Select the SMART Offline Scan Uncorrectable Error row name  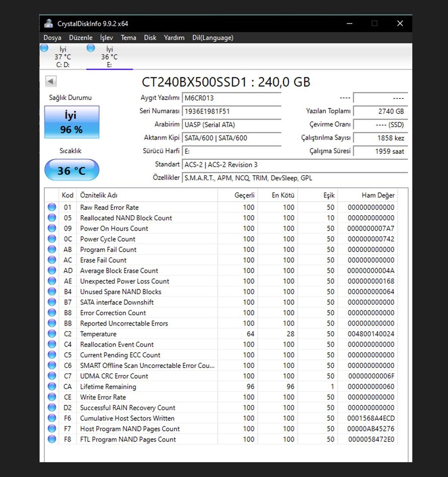(x=147, y=365)
